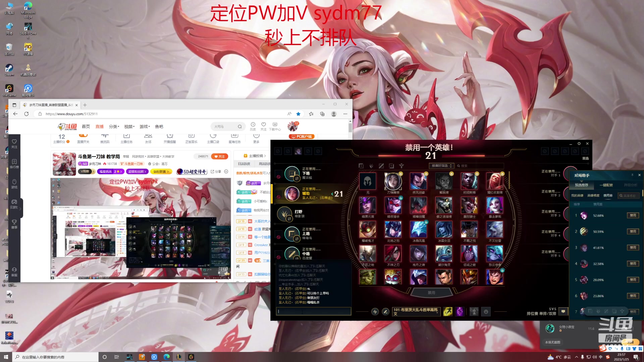Select the 暴走萝莉 champion portrait

pos(494,205)
